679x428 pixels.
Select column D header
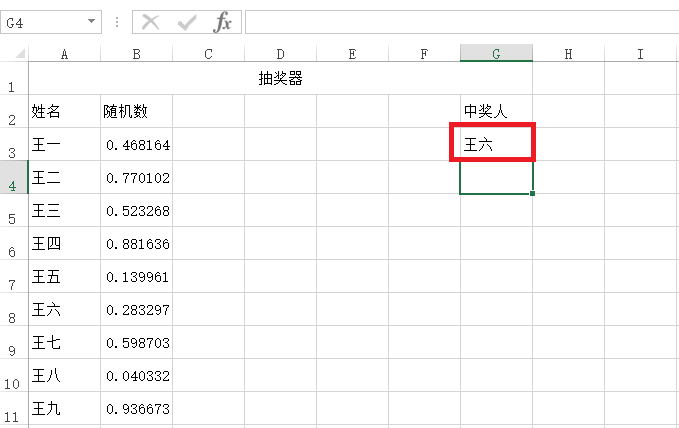[x=281, y=53]
